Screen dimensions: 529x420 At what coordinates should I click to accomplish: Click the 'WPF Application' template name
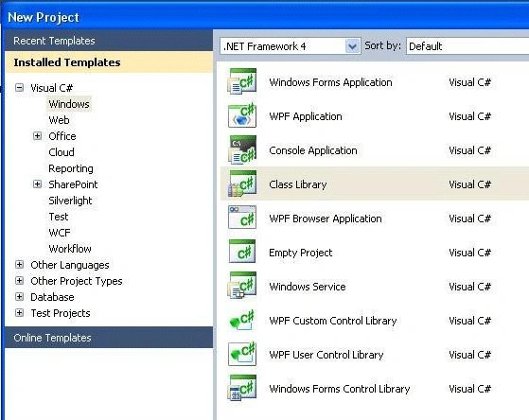point(306,116)
